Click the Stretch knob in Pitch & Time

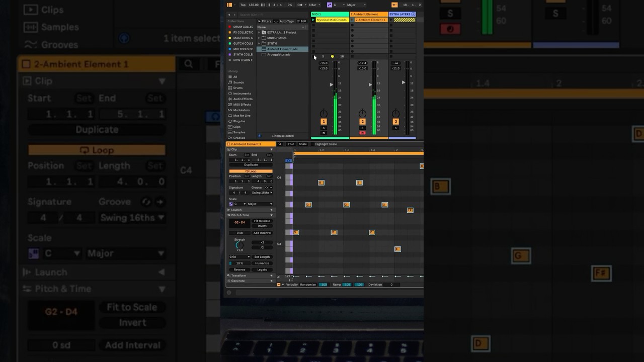(x=239, y=245)
